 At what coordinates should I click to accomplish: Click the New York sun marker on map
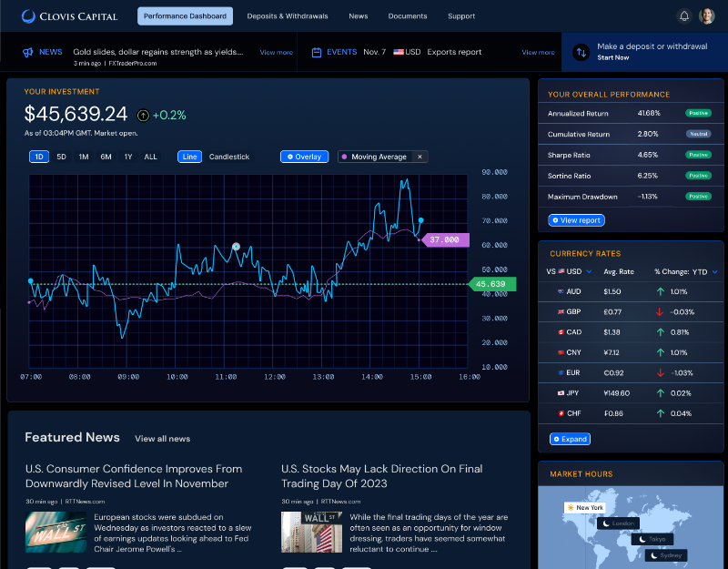tap(584, 508)
